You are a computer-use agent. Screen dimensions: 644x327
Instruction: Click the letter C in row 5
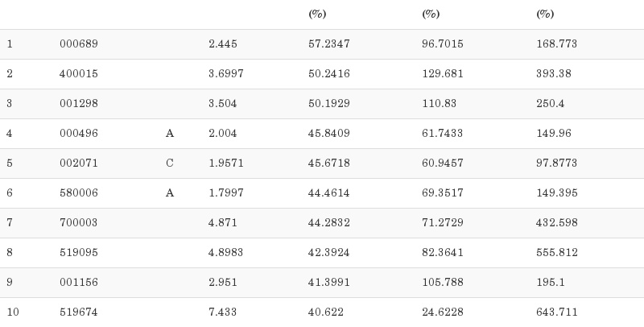click(x=170, y=163)
